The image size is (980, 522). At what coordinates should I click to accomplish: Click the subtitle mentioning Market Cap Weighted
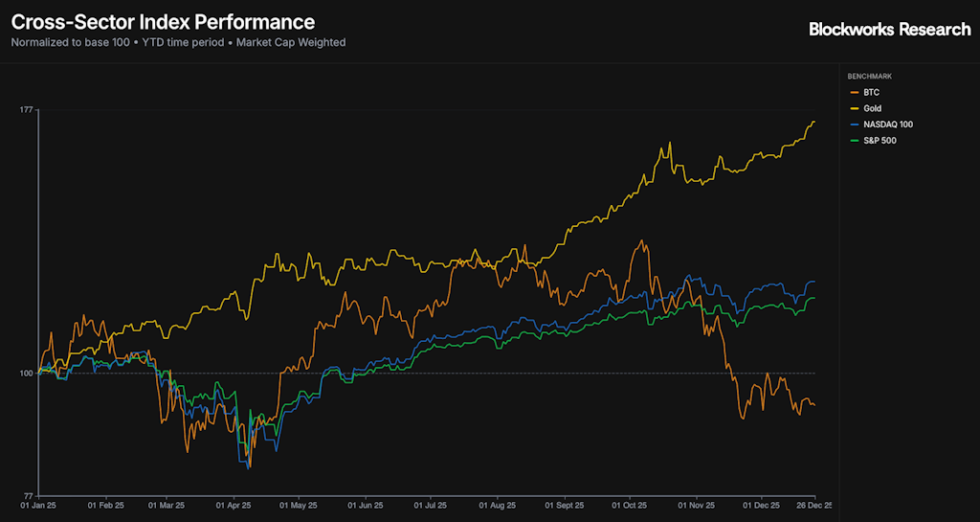(x=178, y=43)
